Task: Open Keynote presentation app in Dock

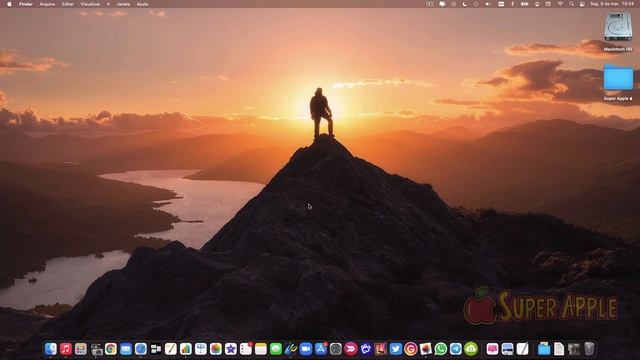Action: 201,349
